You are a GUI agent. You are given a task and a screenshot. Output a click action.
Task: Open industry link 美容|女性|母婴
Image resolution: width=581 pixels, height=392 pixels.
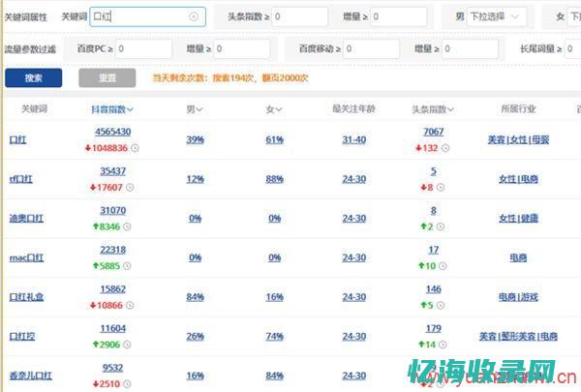coord(518,139)
